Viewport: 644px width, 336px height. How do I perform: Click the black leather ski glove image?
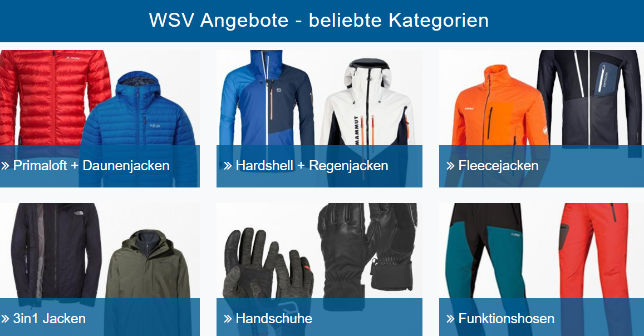click(367, 250)
